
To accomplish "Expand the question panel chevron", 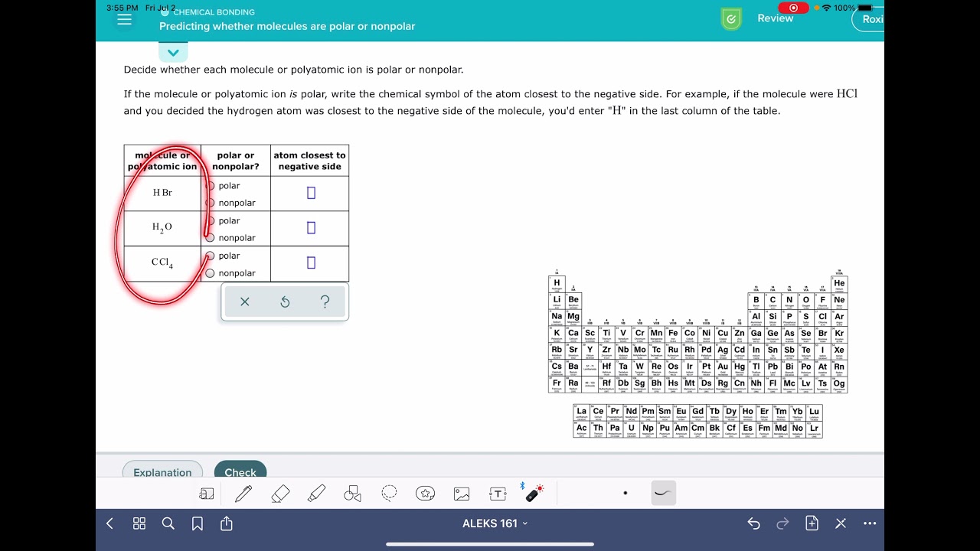I will pos(173,53).
